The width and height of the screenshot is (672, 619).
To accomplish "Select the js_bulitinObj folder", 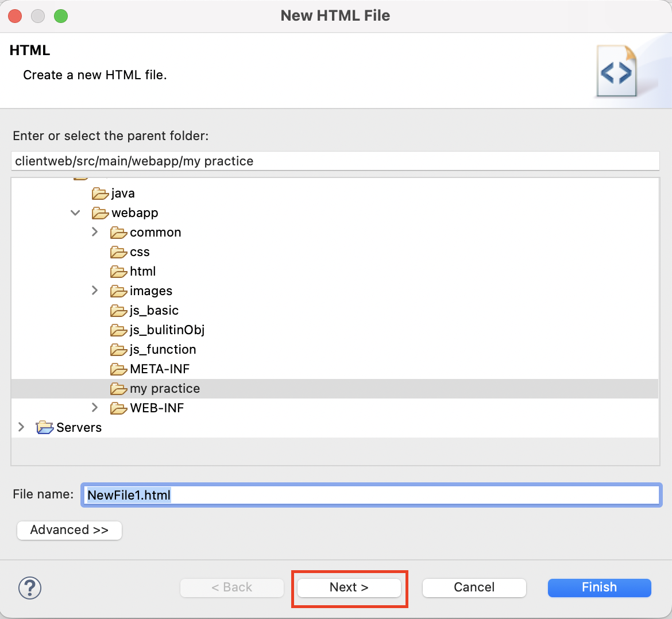I will (167, 330).
